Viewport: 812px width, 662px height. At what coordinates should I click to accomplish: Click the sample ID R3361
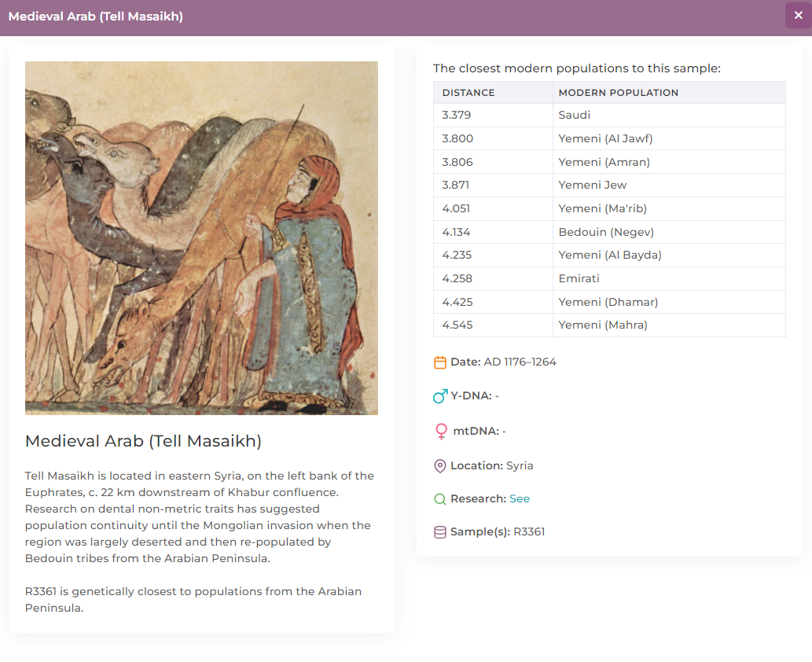[529, 531]
